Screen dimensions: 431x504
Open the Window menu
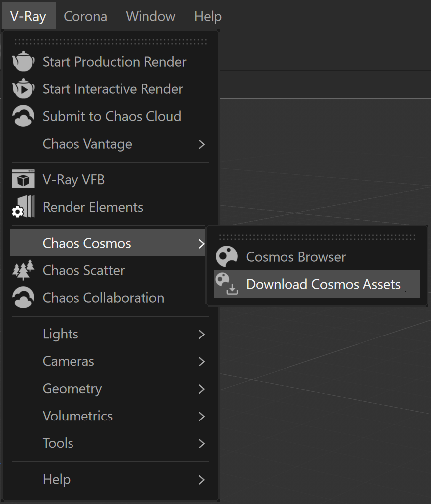coord(150,16)
